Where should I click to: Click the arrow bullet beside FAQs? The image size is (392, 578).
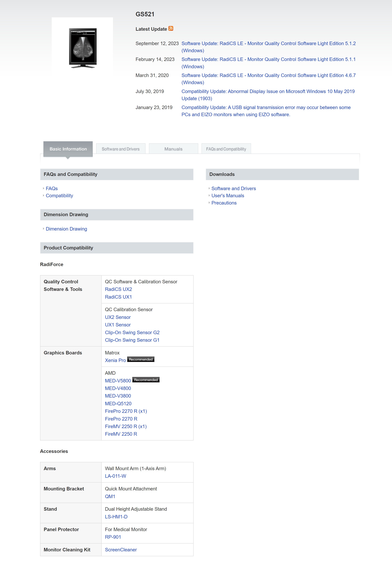click(x=44, y=188)
